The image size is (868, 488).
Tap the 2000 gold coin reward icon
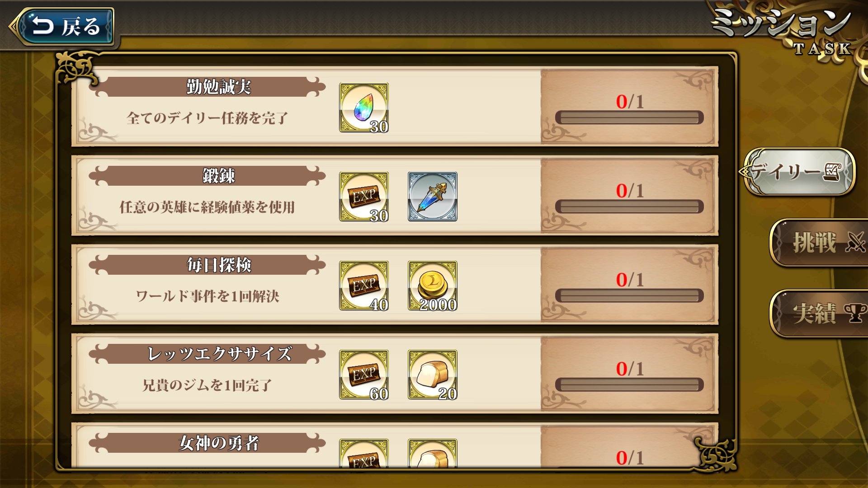click(x=433, y=286)
